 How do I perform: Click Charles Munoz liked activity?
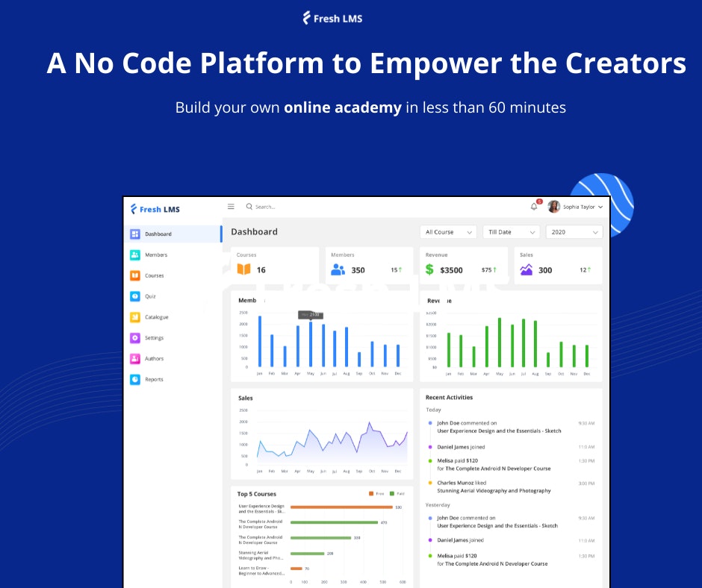[x=494, y=487]
